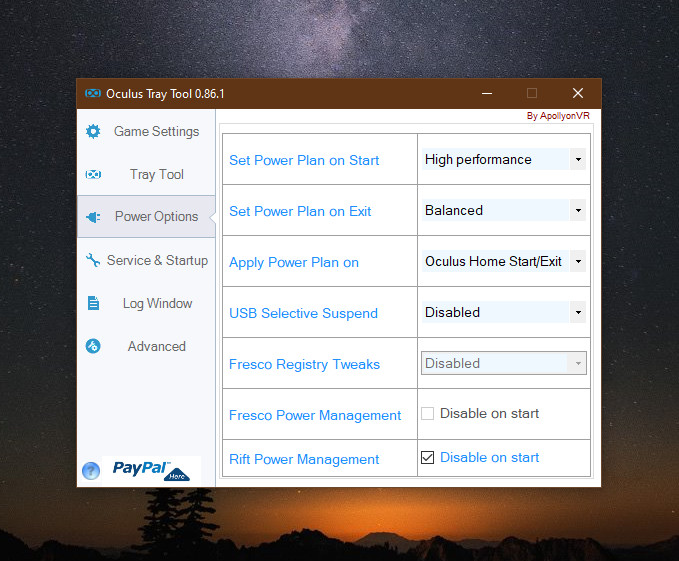Click the Service & Startup wrench icon
The height and width of the screenshot is (561, 679).
(x=93, y=260)
